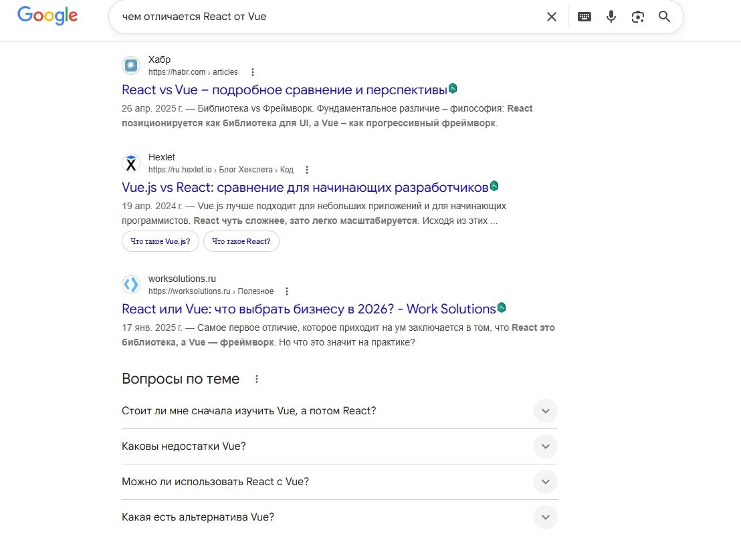This screenshot has width=741, height=560.
Task: Click the "Что такое Vue.js?" chip
Action: pyautogui.click(x=160, y=241)
